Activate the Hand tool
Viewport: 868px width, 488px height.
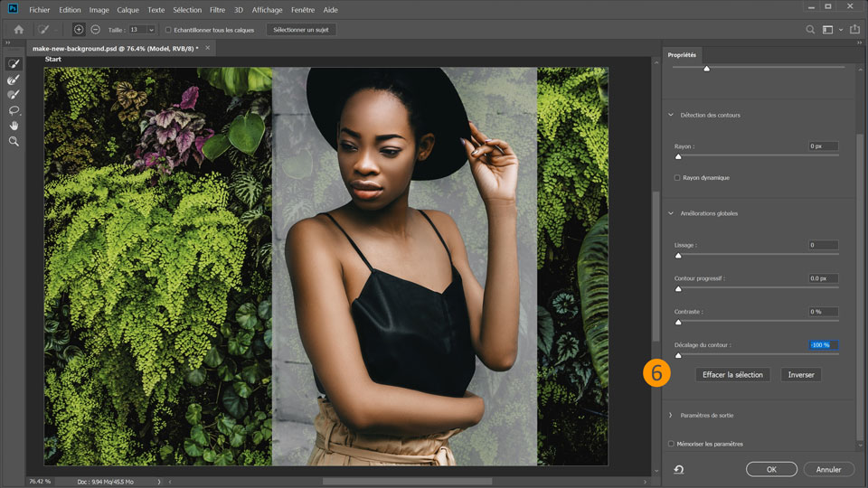pyautogui.click(x=14, y=126)
